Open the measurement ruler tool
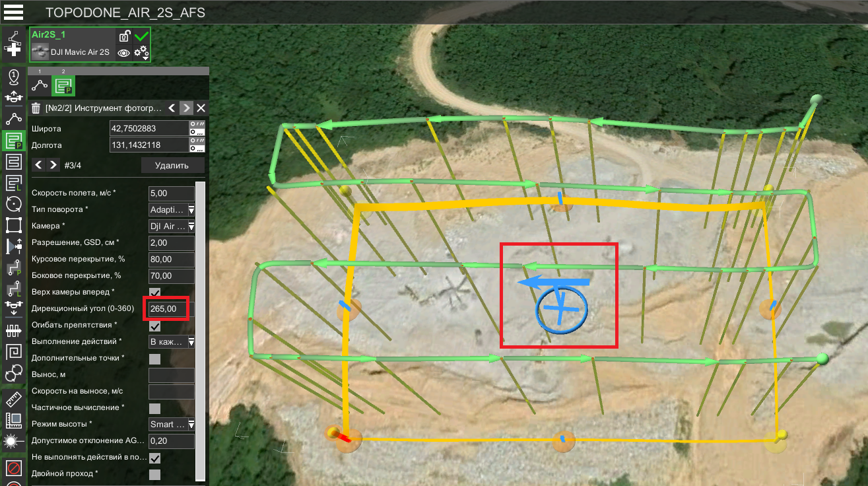The width and height of the screenshot is (868, 486). point(13,399)
